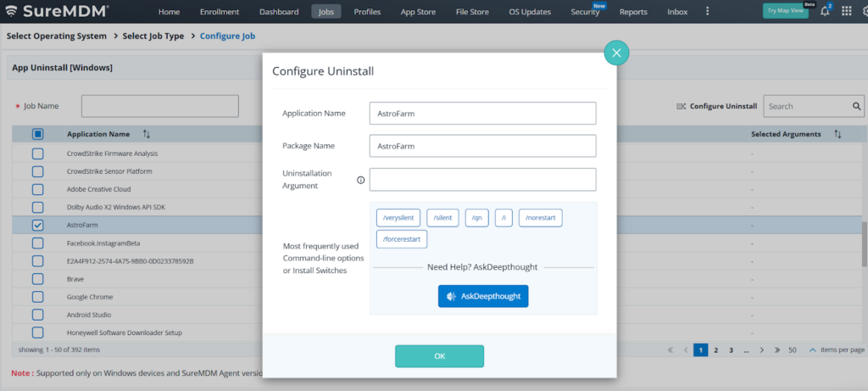Toggle the select-all header checkbox
The image size is (868, 391).
tap(37, 134)
